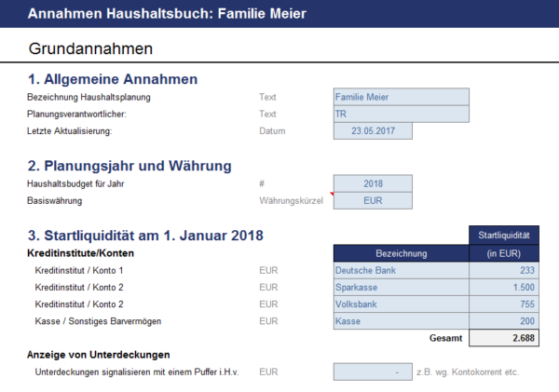Click the EUR unit label in the Puffer row
This screenshot has height=392, width=559.
(x=268, y=372)
